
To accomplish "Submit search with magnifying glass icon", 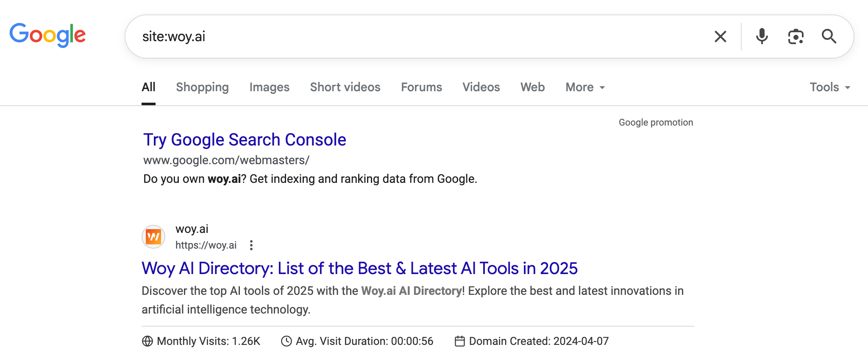I will click(829, 36).
